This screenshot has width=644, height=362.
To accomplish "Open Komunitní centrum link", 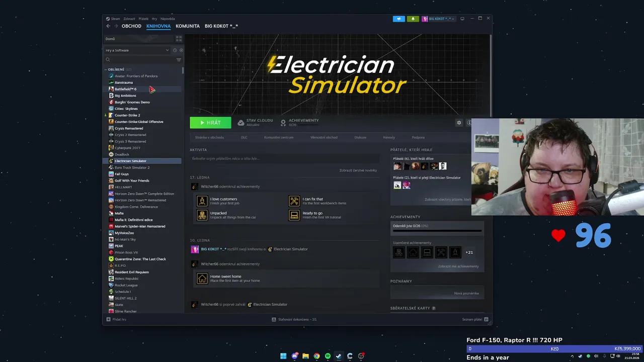I will (x=279, y=137).
